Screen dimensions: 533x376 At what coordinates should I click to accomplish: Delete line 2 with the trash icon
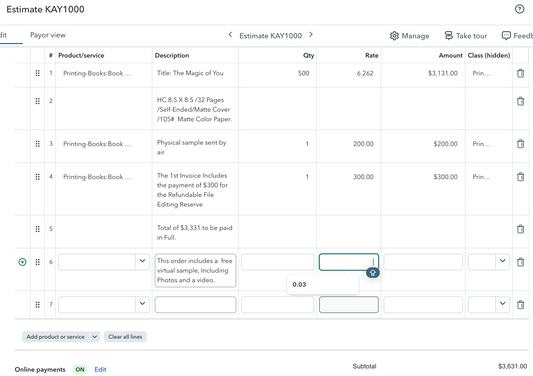point(520,101)
